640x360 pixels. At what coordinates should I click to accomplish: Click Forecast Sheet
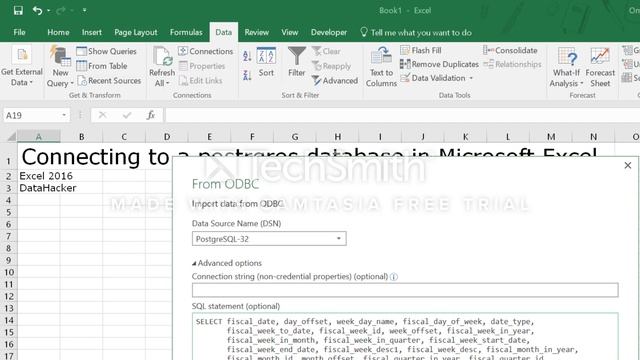pos(600,67)
